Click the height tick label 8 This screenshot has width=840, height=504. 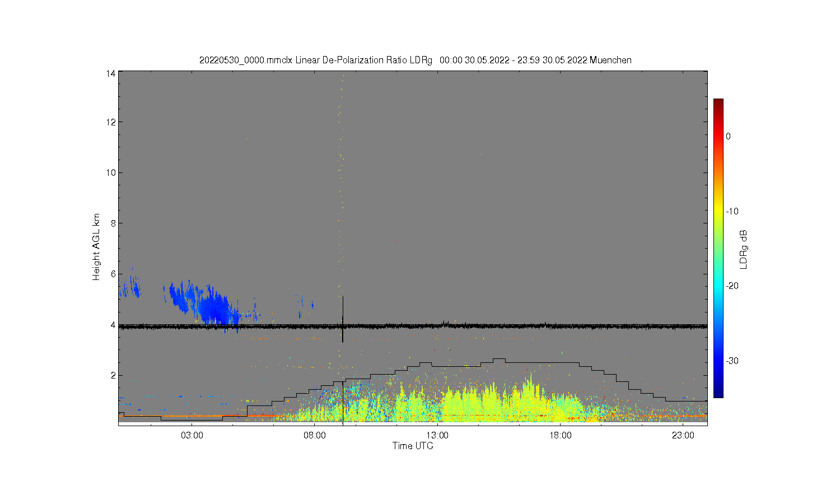(x=113, y=223)
